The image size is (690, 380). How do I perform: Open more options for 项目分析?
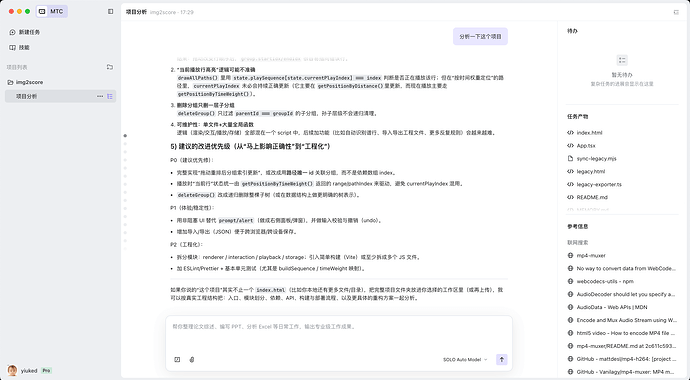[x=100, y=96]
